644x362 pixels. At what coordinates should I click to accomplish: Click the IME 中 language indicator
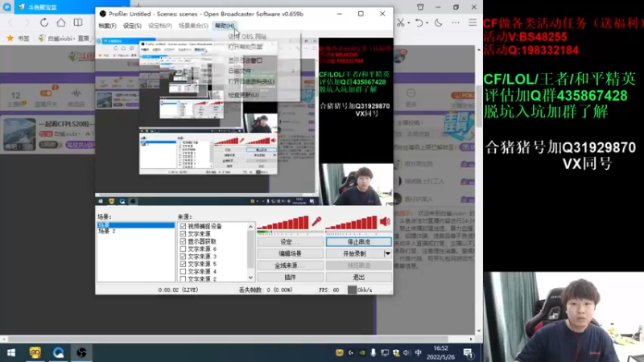[x=418, y=352]
